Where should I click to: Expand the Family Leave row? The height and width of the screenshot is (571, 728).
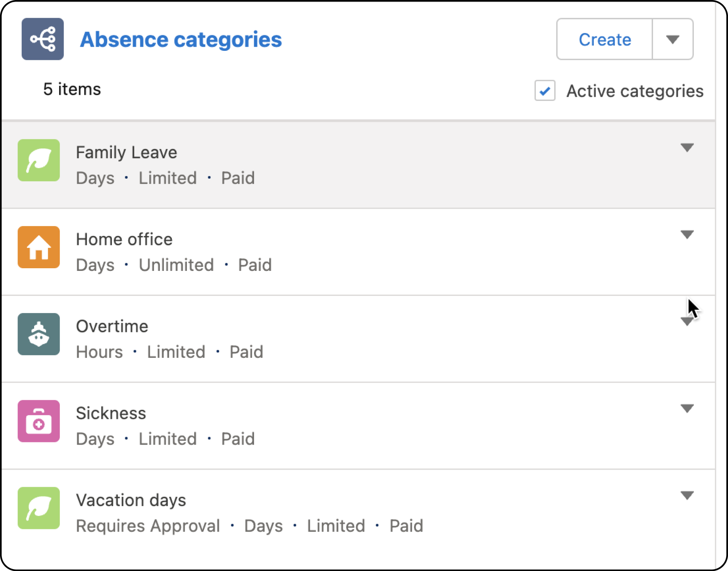pyautogui.click(x=687, y=148)
